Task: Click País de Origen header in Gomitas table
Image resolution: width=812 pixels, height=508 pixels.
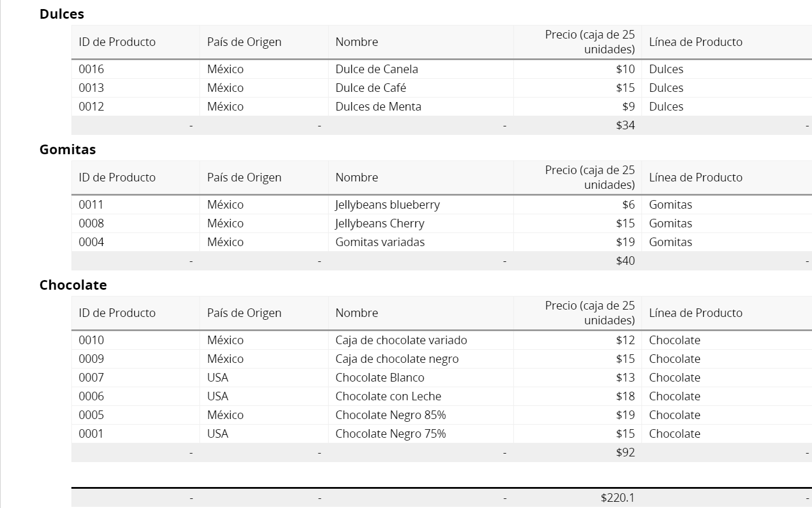Action: 244,177
